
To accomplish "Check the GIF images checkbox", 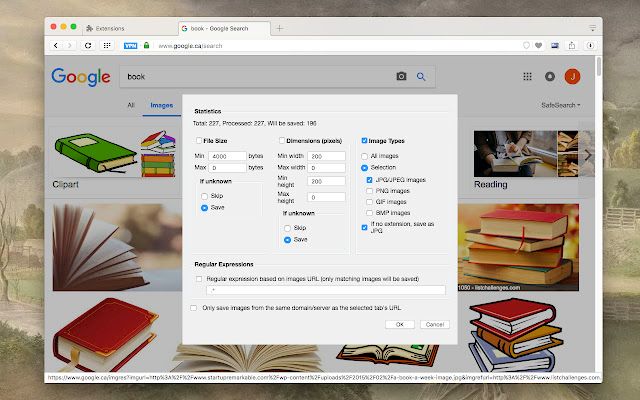I will (x=369, y=202).
